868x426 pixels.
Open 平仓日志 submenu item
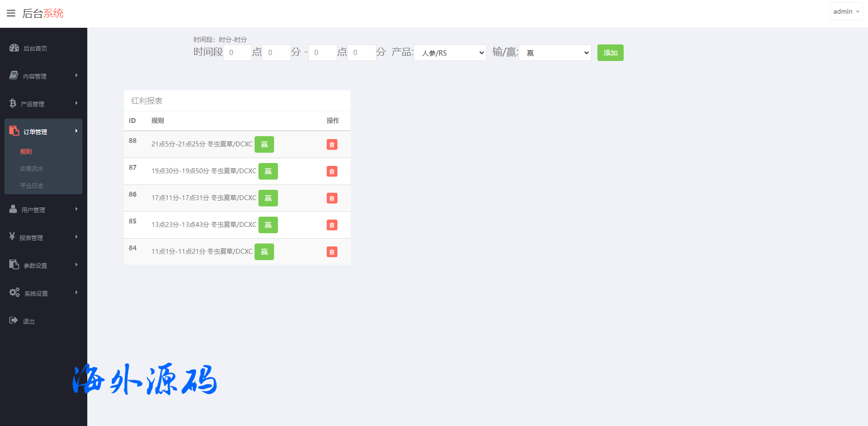[32, 186]
